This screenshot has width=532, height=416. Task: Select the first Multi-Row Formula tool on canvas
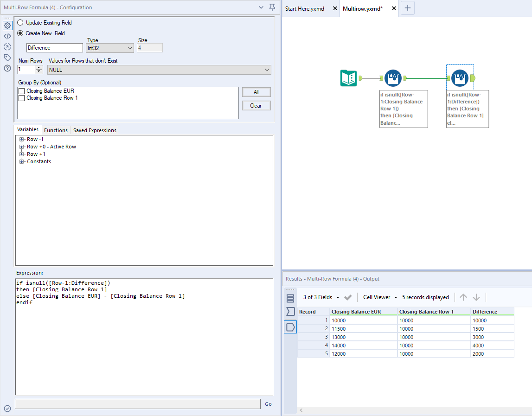point(393,78)
